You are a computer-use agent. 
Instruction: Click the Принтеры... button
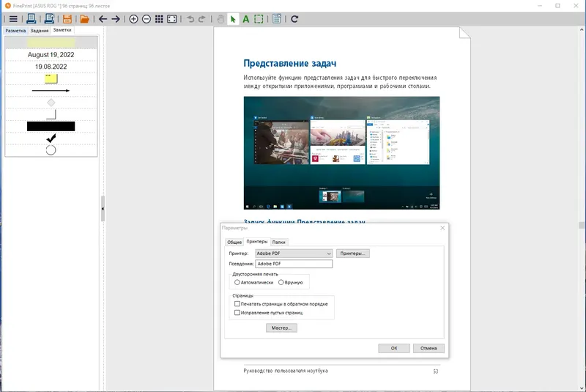click(353, 254)
